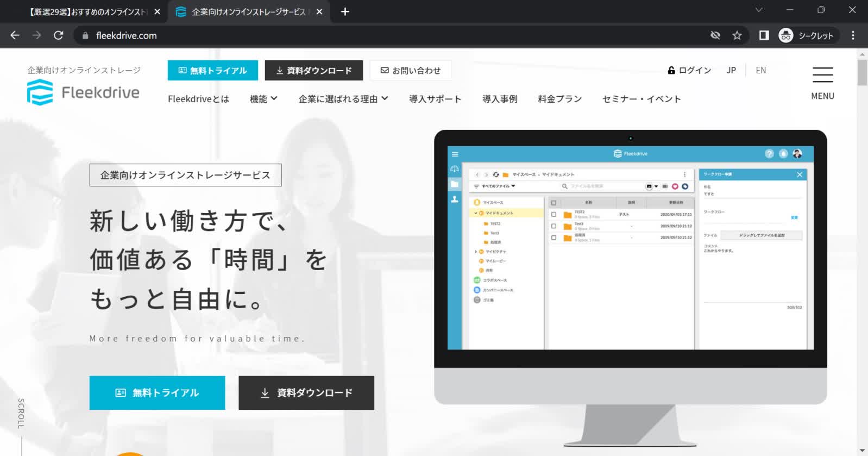Open the tab search chevron in title bar
868x456 pixels.
(759, 10)
